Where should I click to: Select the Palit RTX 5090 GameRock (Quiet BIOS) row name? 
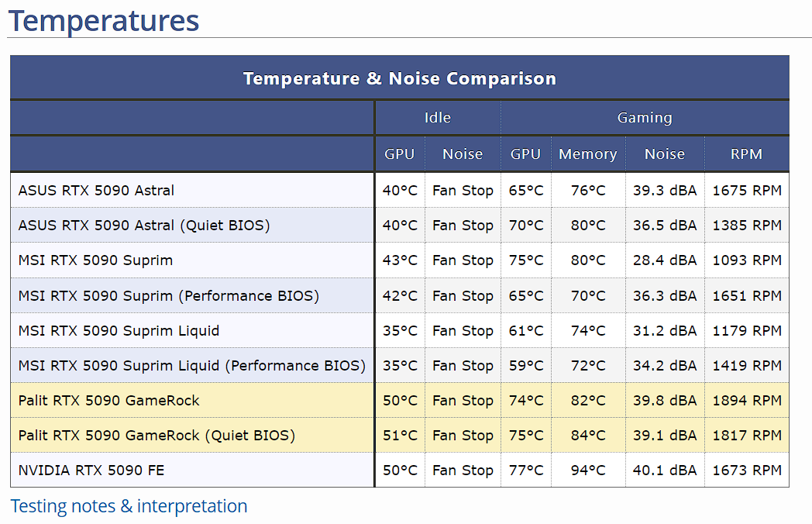click(157, 436)
